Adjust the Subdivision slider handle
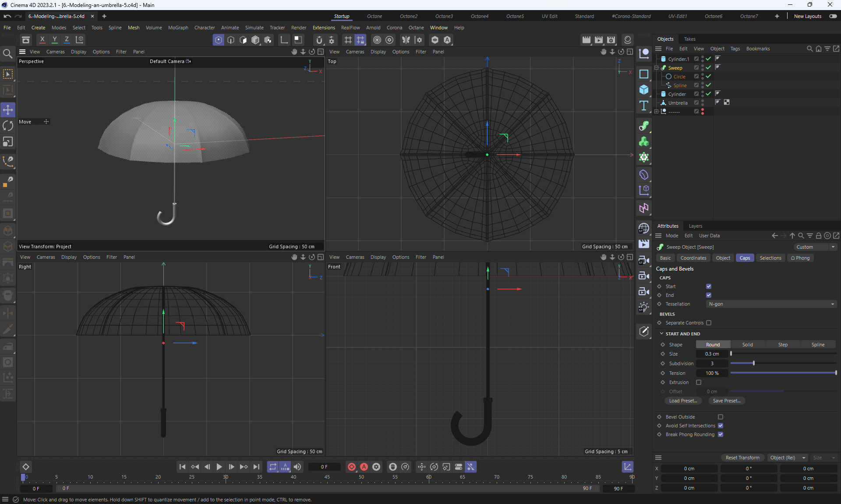841x504 pixels. [753, 363]
